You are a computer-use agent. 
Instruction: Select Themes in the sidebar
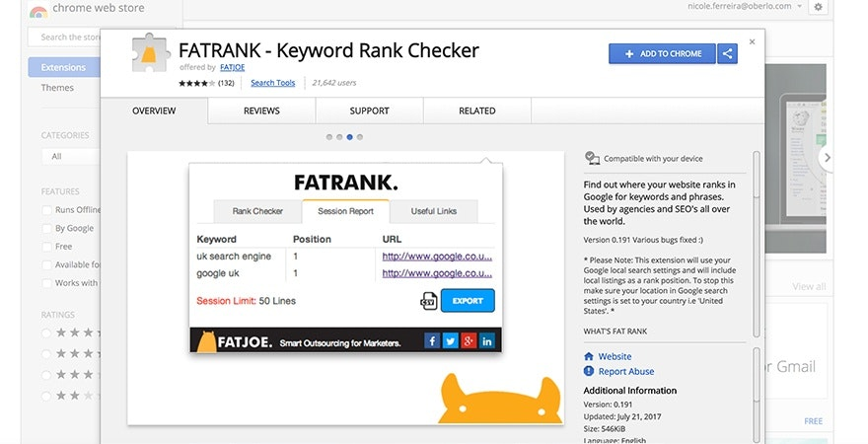coord(57,88)
